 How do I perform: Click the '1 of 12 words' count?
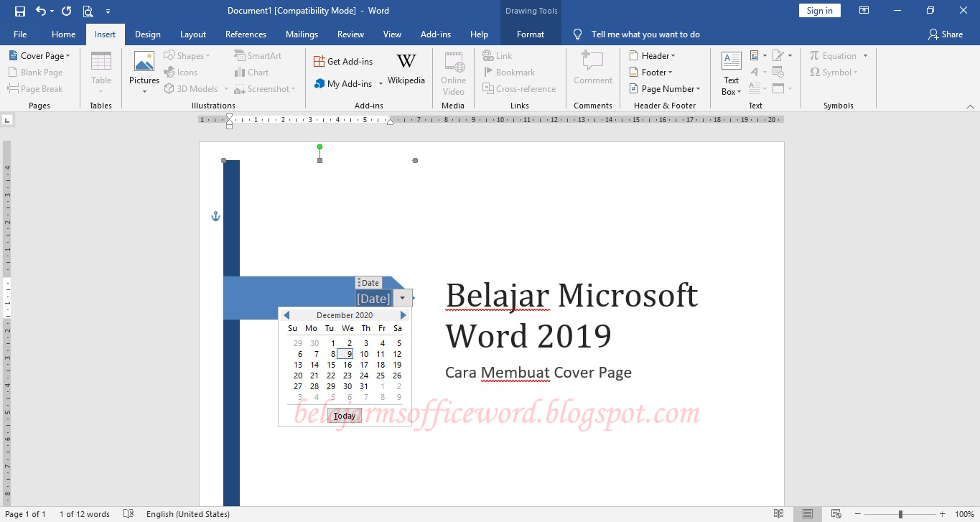[x=85, y=514]
